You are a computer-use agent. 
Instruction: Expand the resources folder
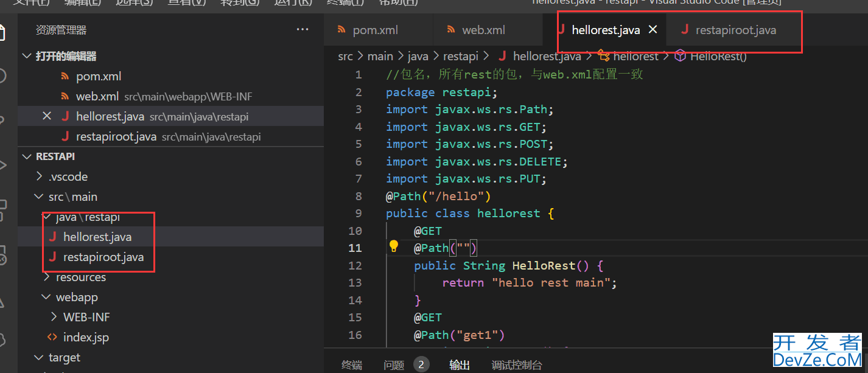(47, 277)
